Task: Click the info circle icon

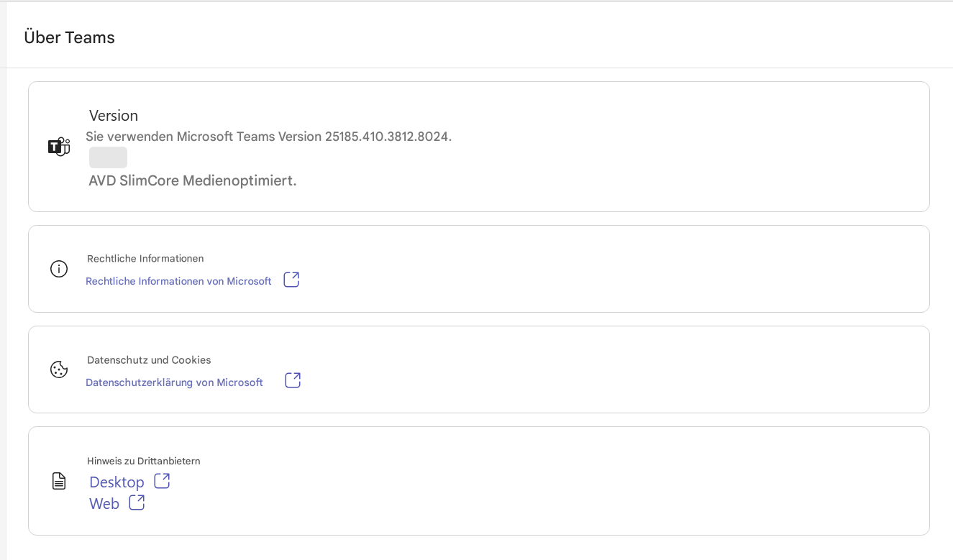Action: (59, 269)
